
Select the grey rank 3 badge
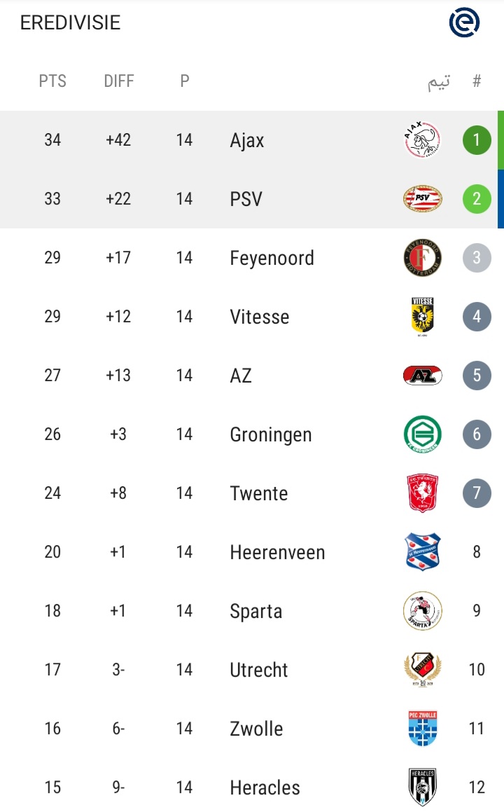[x=477, y=257]
